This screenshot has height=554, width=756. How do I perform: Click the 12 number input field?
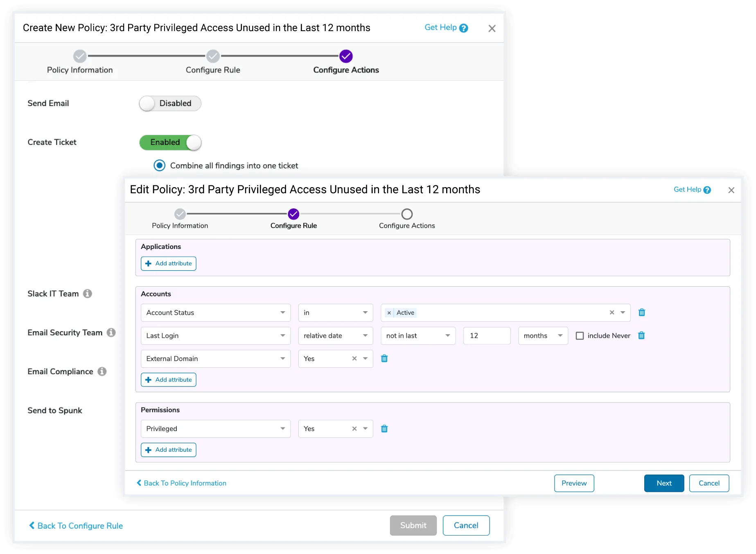pyautogui.click(x=487, y=336)
